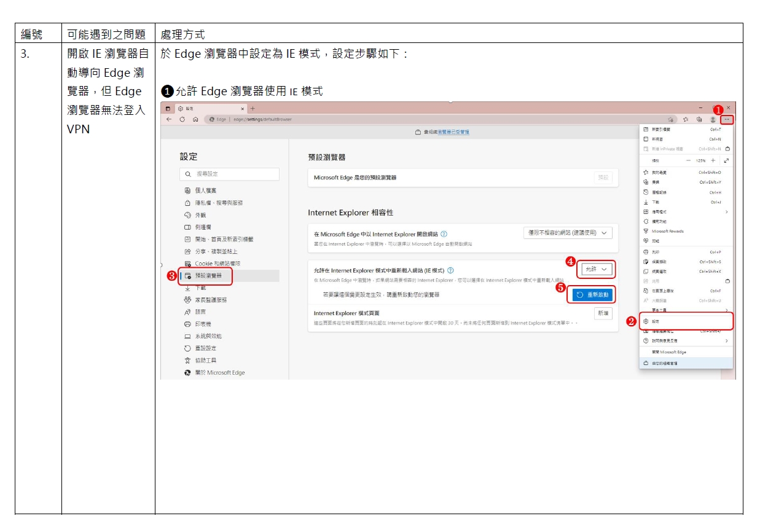Open 系統與效能 settings section
The width and height of the screenshot is (768, 532).
coord(203,336)
